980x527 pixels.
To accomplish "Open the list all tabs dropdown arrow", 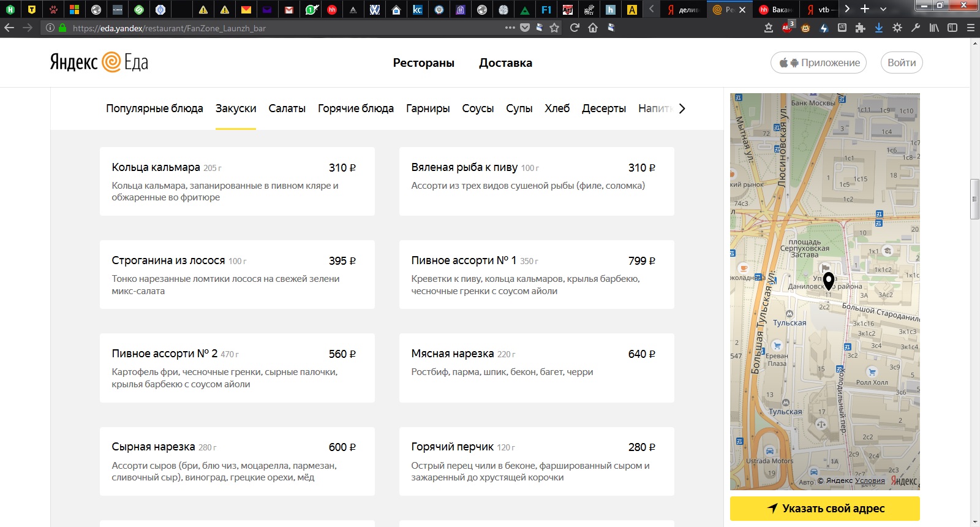I will point(883,9).
